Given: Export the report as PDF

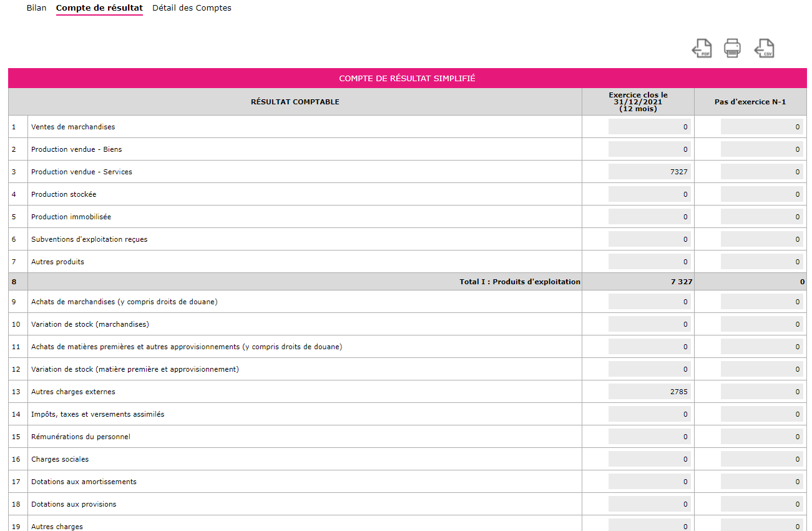Looking at the screenshot, I should [702, 48].
